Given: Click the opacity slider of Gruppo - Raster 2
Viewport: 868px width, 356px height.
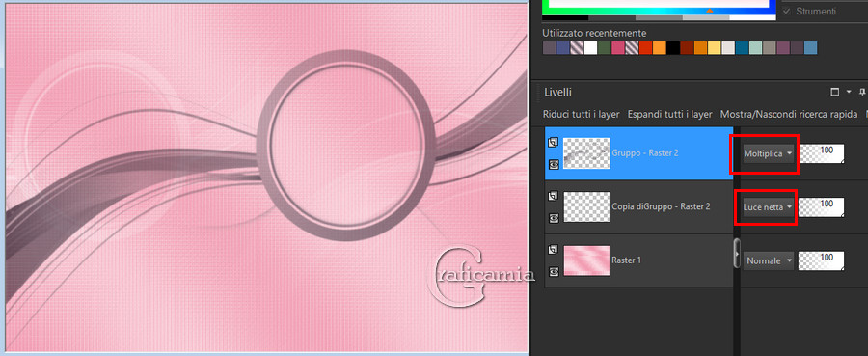Looking at the screenshot, I should tap(822, 154).
